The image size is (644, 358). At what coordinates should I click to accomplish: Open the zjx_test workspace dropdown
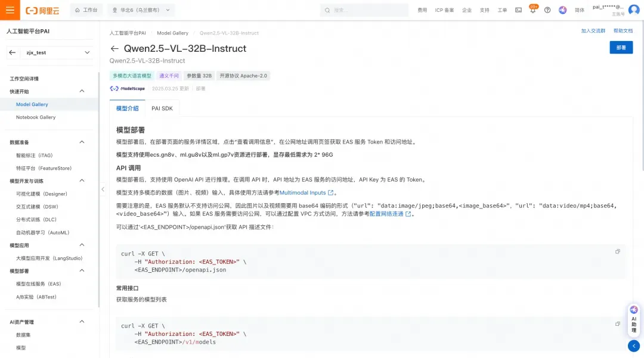click(x=57, y=52)
